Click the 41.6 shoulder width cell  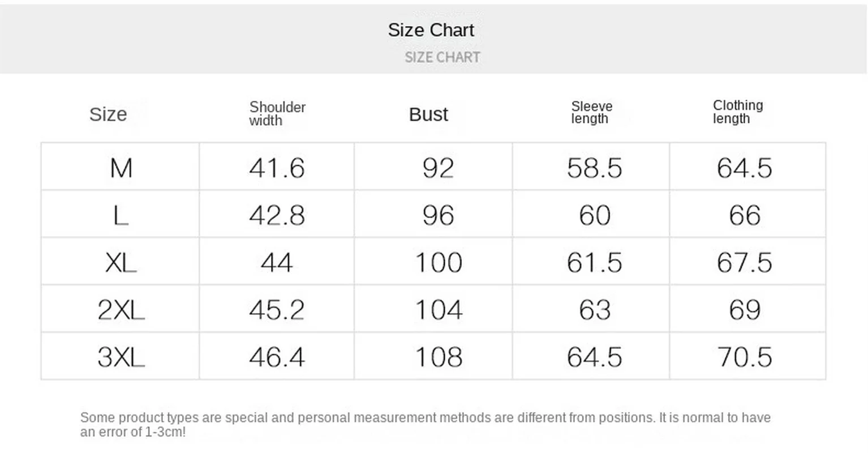coord(277,168)
